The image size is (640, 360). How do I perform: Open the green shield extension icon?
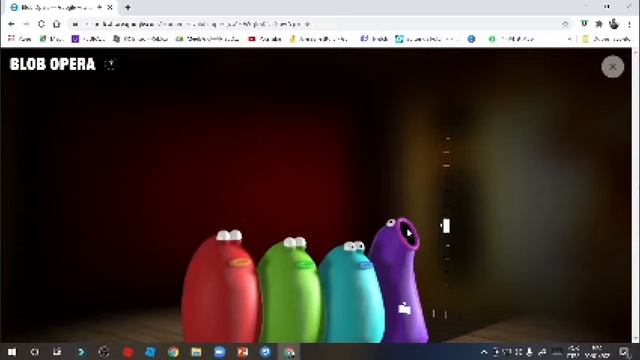coord(584,24)
